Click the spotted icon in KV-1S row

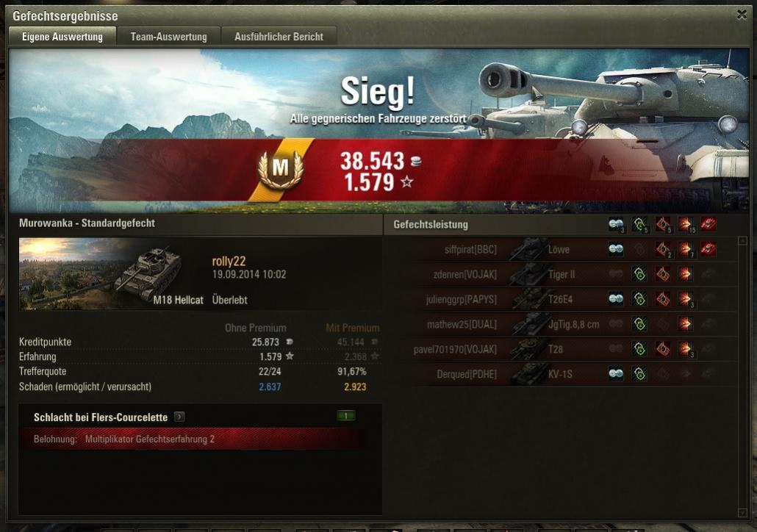(x=616, y=374)
